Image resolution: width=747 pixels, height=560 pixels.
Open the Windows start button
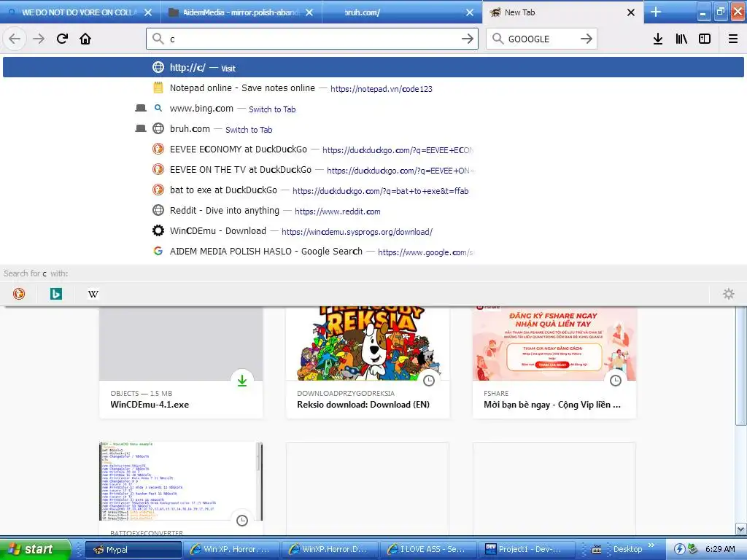tap(36, 549)
